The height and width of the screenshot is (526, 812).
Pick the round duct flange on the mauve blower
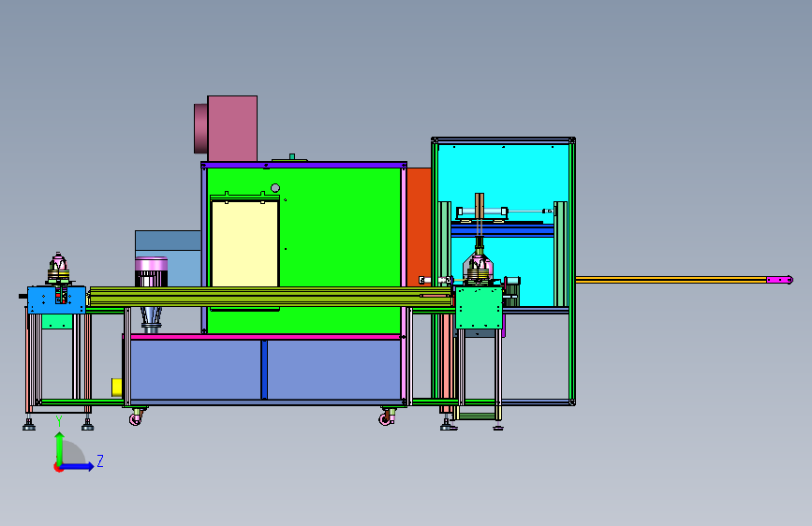(200, 128)
